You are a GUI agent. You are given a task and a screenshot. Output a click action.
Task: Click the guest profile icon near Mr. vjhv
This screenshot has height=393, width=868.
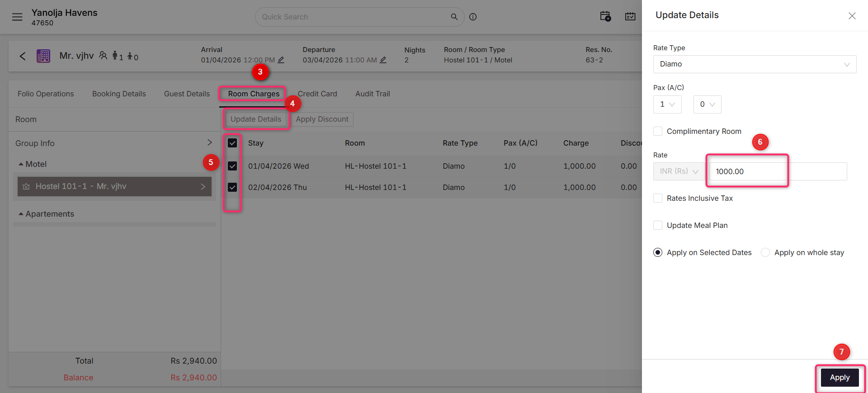click(103, 56)
